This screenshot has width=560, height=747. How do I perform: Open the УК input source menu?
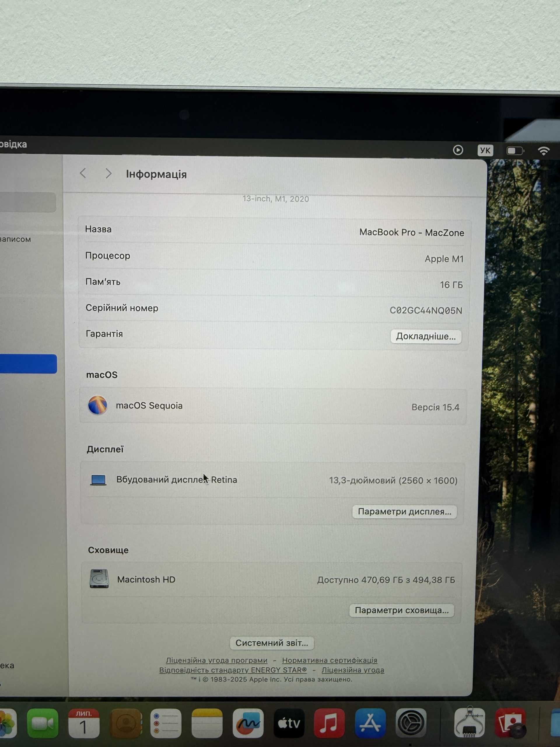pyautogui.click(x=485, y=150)
